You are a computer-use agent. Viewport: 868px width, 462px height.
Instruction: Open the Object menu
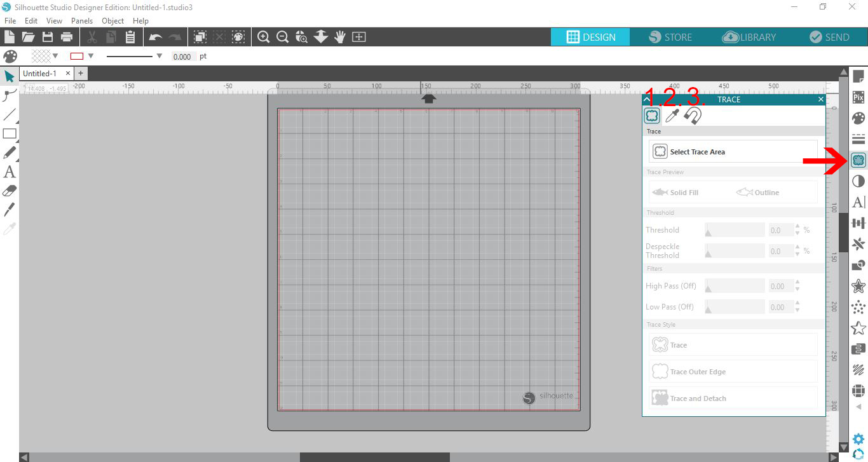click(113, 21)
